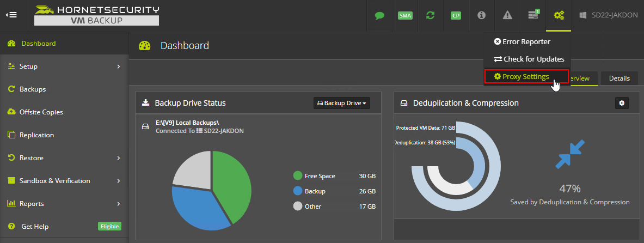Open the chat bubble icon in top bar
Image resolution: width=644 pixels, height=243 pixels.
379,16
